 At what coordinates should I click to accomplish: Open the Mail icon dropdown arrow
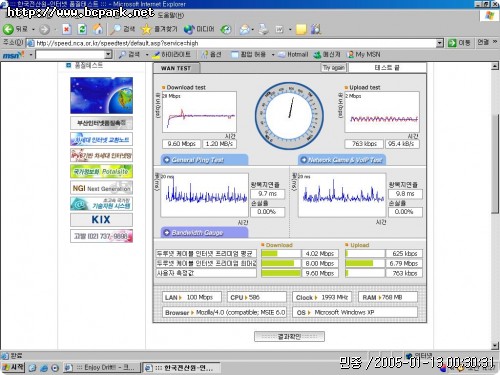252,30
